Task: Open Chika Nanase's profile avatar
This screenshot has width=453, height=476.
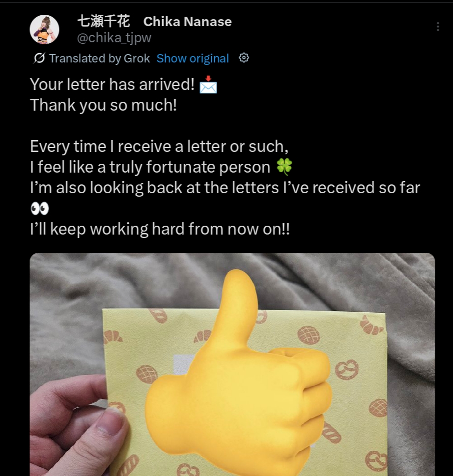Action: [44, 30]
